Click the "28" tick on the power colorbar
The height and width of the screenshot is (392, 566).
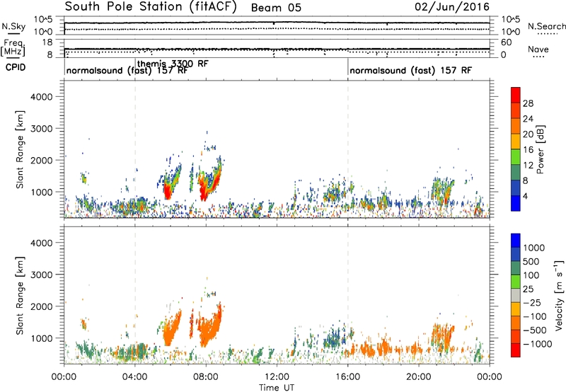[x=528, y=103]
